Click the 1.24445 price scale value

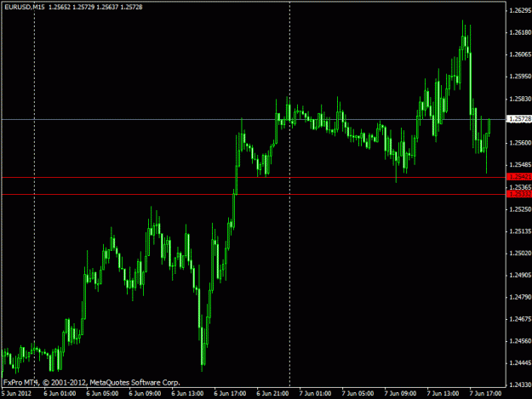(520, 363)
